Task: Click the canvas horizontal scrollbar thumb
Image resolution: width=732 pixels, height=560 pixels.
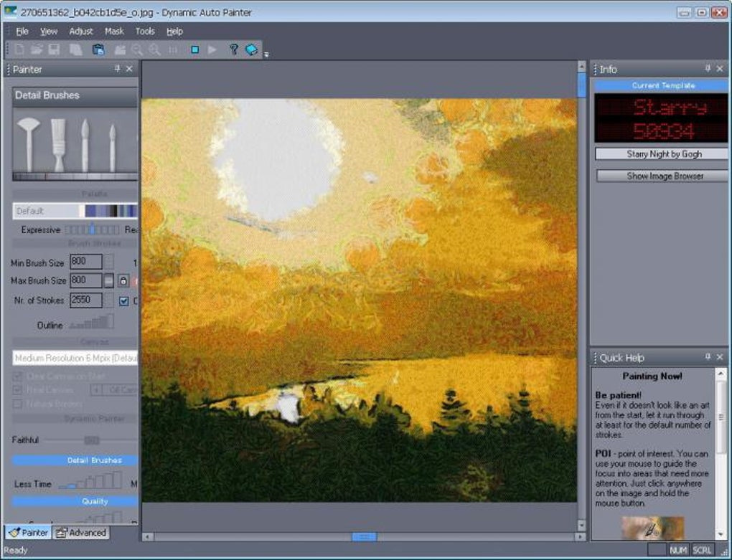Action: tap(364, 537)
